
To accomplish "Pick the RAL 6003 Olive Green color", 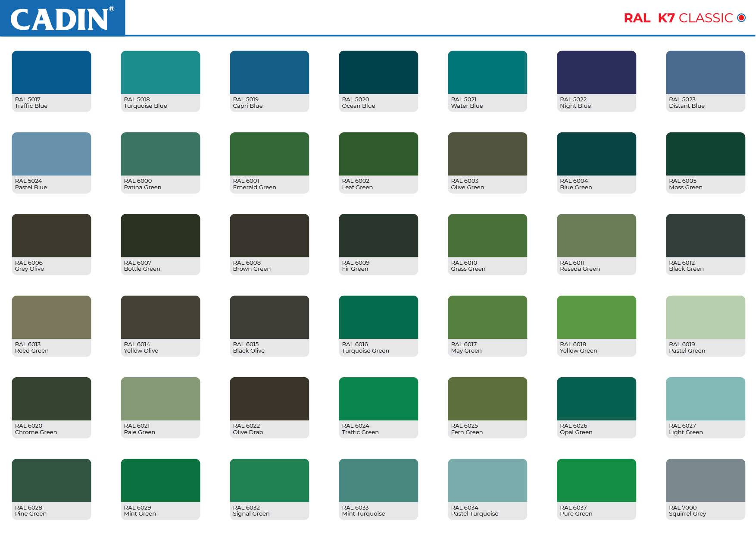I will coord(487,154).
